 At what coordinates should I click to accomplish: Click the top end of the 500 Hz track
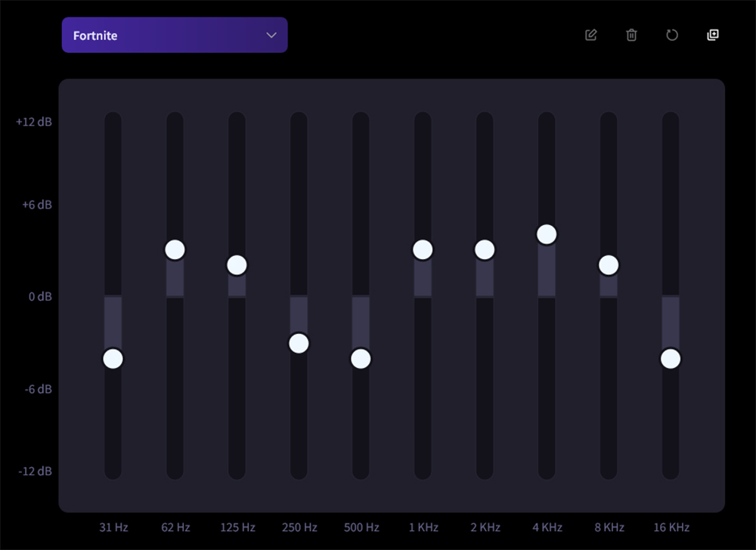[x=361, y=121]
